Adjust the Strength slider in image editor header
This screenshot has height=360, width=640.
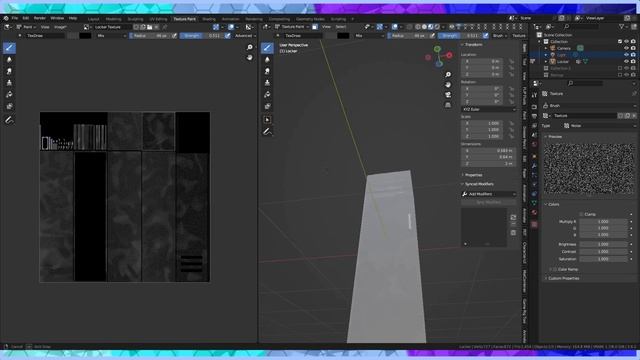pos(202,36)
